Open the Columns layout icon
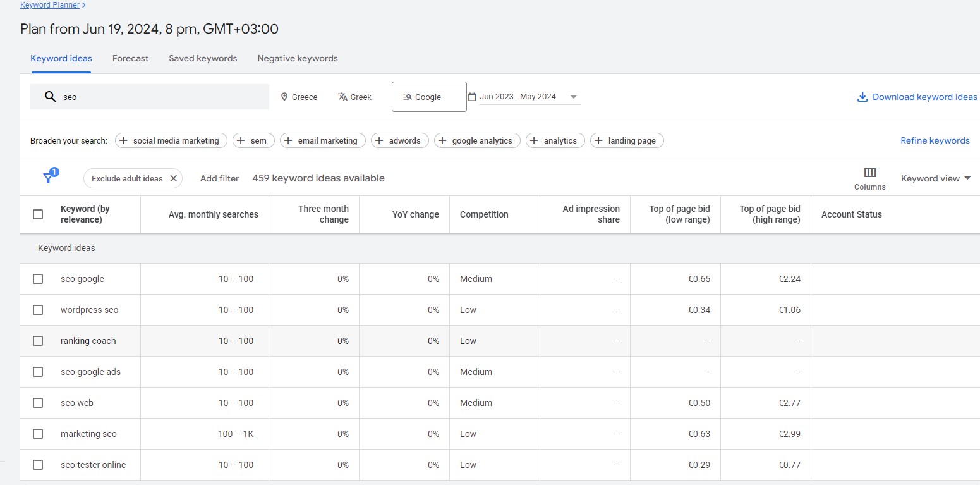 coord(869,173)
